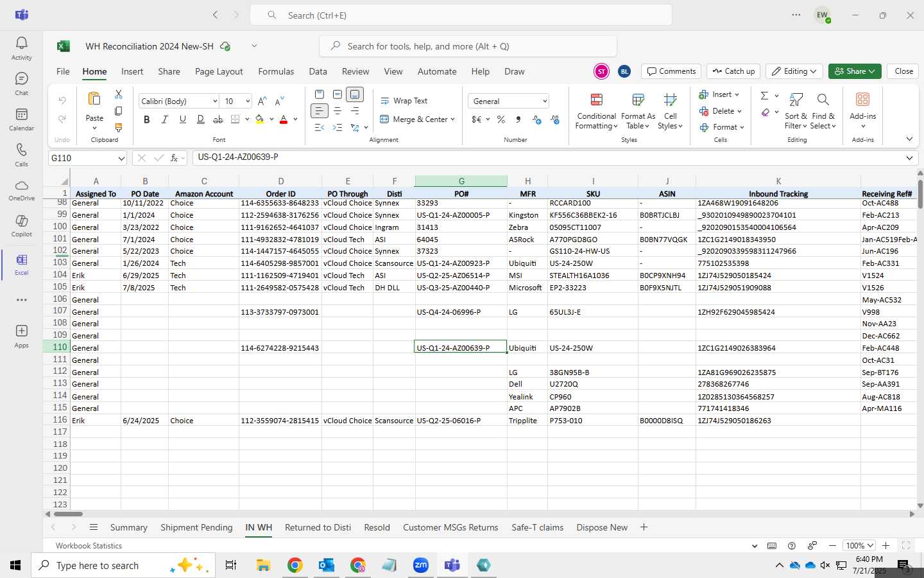Open the Name Box dropdown arrow
924x578 pixels.
pyautogui.click(x=121, y=158)
